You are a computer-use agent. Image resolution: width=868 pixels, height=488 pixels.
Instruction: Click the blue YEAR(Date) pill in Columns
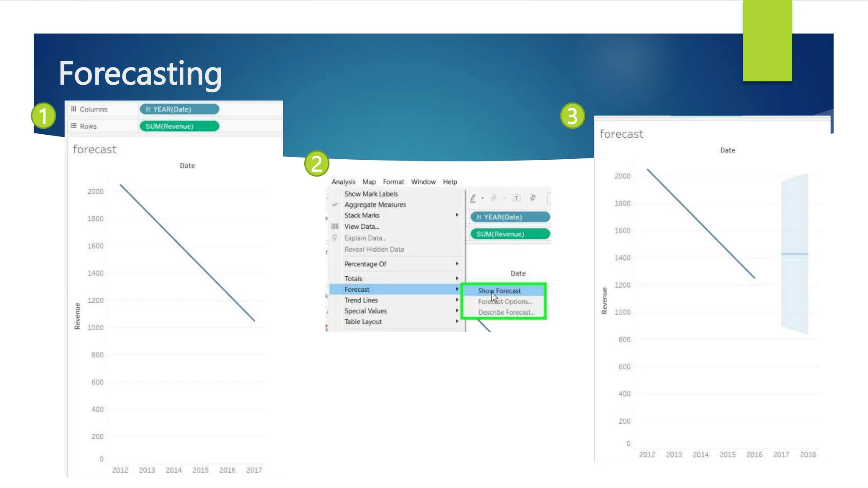point(179,109)
